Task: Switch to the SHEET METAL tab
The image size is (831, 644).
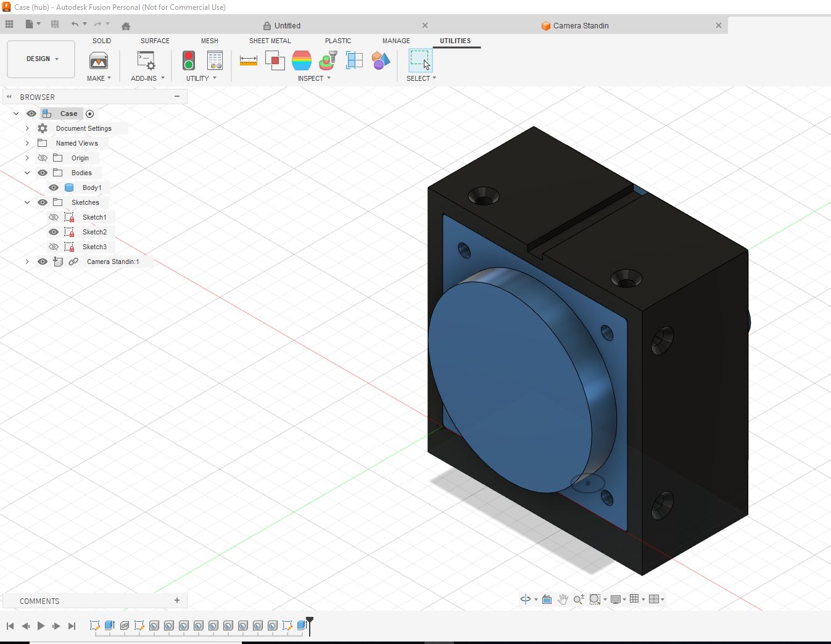Action: [270, 41]
